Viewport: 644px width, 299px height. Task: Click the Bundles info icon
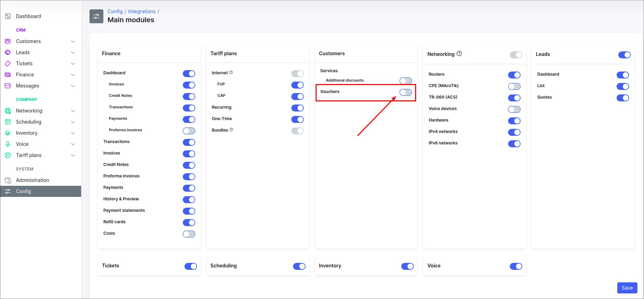coord(231,130)
